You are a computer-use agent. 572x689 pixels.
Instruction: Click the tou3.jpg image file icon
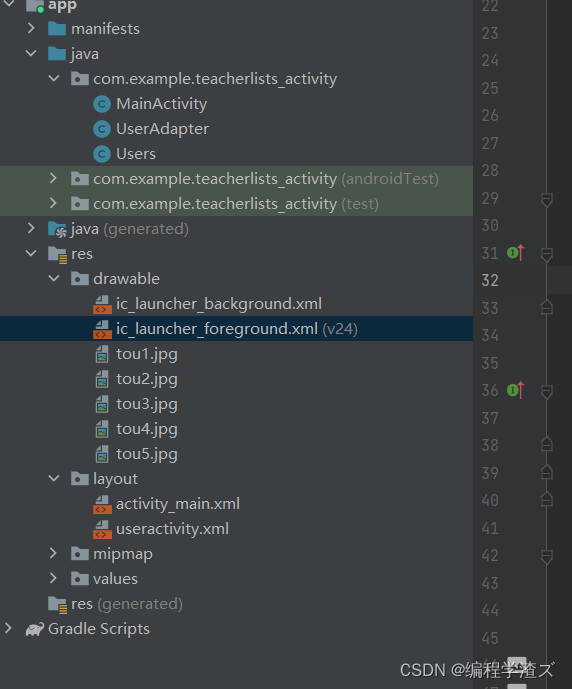(x=102, y=404)
